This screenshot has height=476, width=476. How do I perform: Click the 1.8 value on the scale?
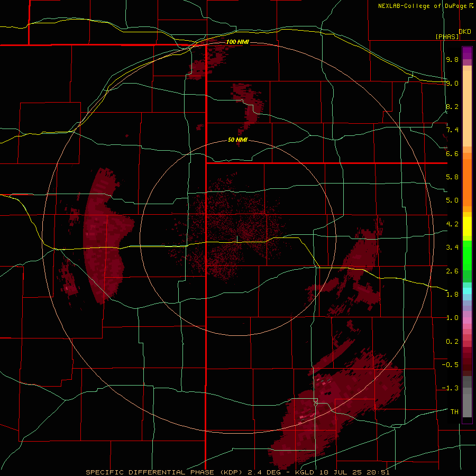(x=452, y=295)
